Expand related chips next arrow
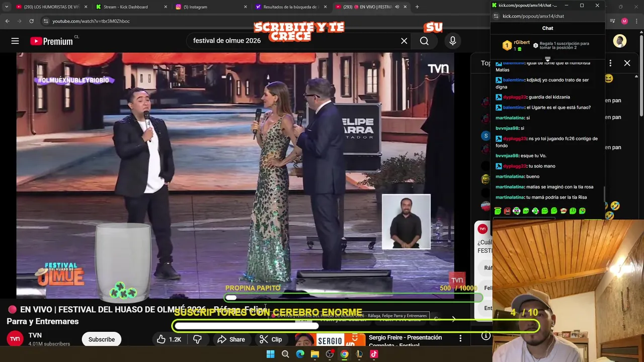This screenshot has height=362, width=644. 453,319
